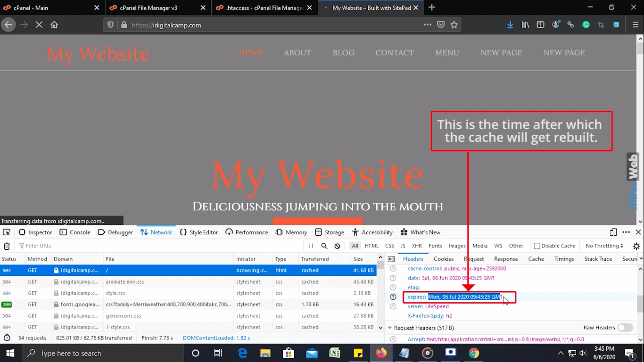Enable the Disable Cache checkbox

point(537,246)
